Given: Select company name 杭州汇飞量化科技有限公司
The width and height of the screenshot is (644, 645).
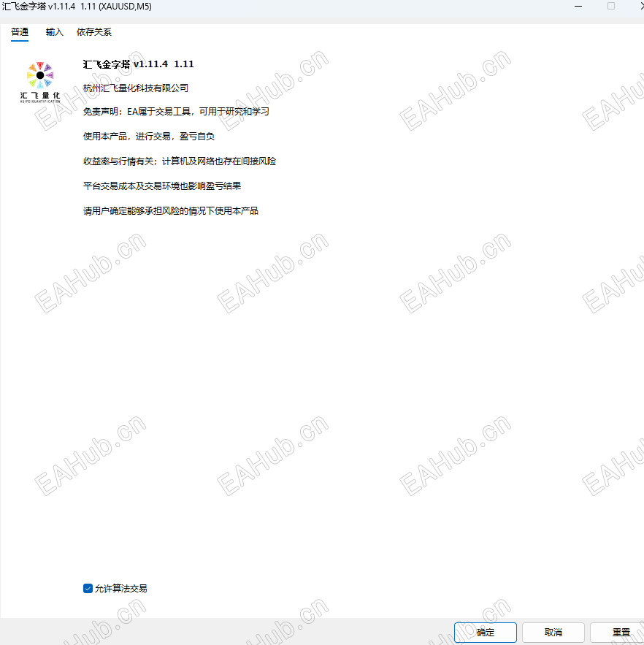Looking at the screenshot, I should 136,88.
